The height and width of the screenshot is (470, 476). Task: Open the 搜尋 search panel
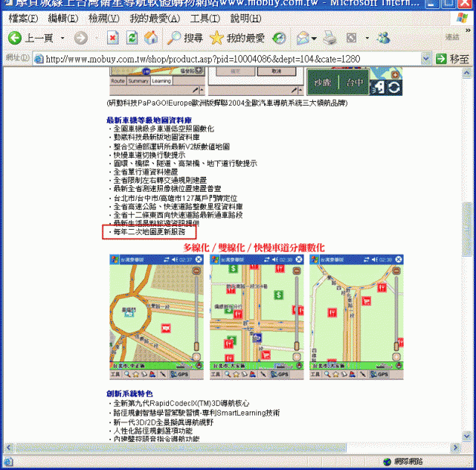point(185,38)
